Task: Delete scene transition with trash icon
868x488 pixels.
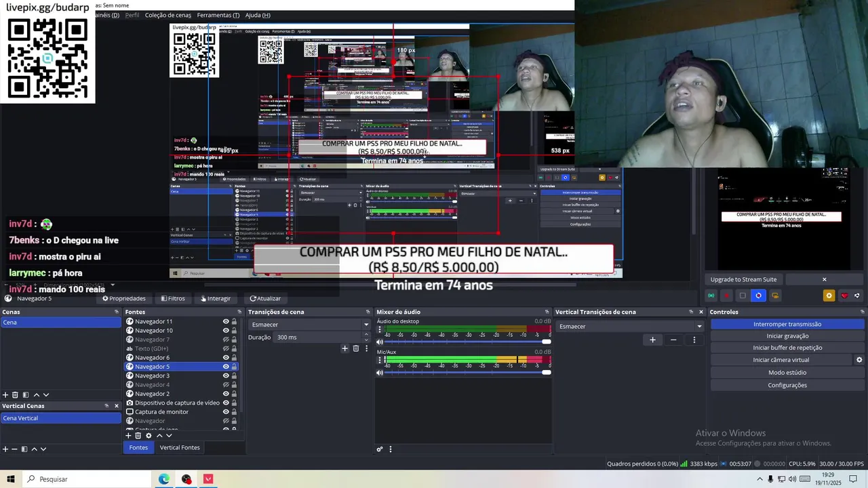Action: [x=355, y=348]
